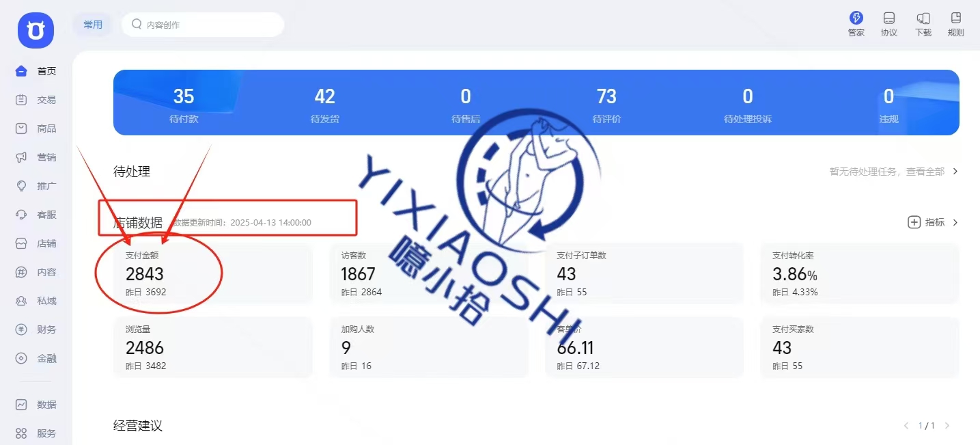
Task: Open 客服 headset icon in sidebar
Action: tap(21, 215)
